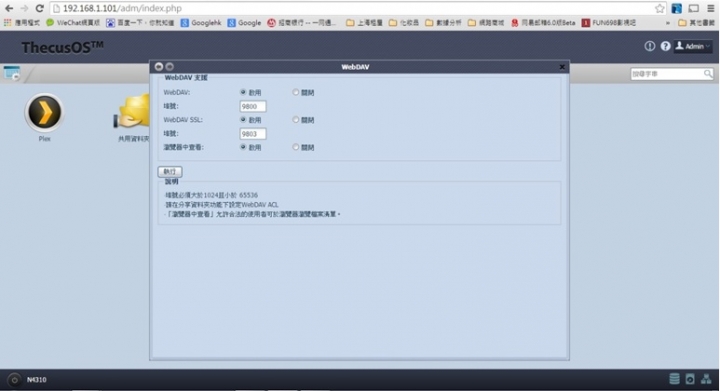Open the 化妝品 bookmark folder
This screenshot has height=391, width=720.
[404, 22]
